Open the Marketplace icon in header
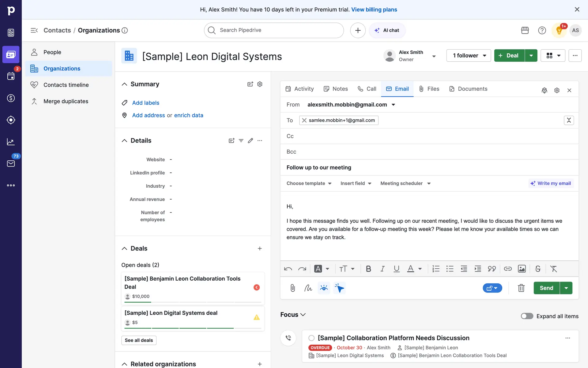Viewport: 588px width, 368px height. [x=525, y=30]
